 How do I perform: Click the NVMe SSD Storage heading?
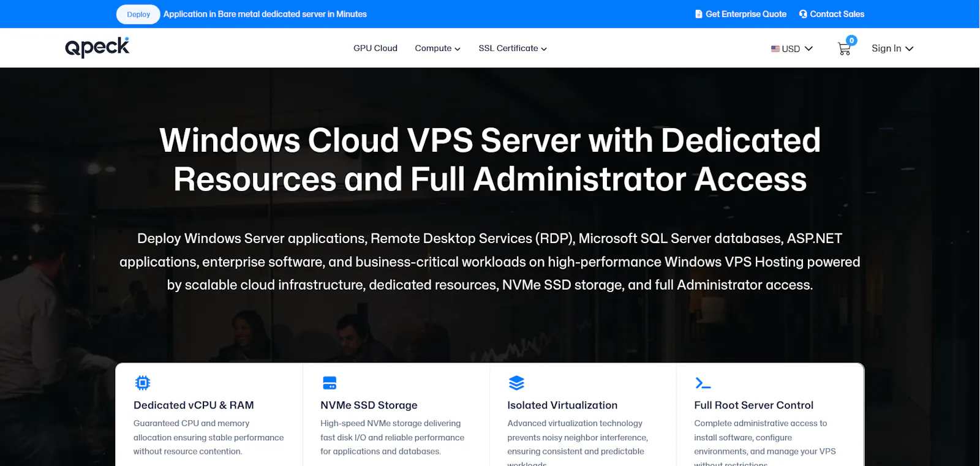(369, 405)
